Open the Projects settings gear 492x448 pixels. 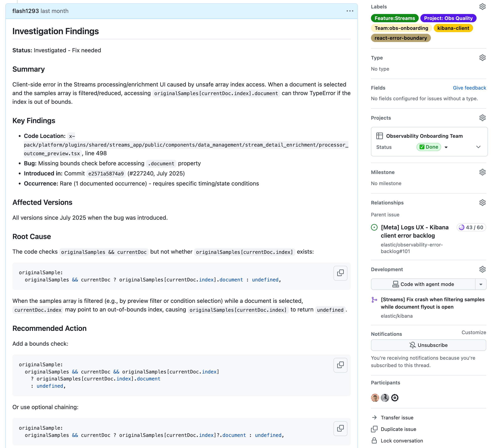483,118
